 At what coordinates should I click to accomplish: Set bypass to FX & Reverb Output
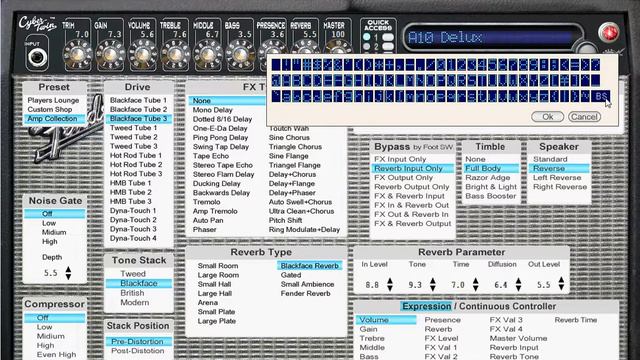(x=413, y=224)
